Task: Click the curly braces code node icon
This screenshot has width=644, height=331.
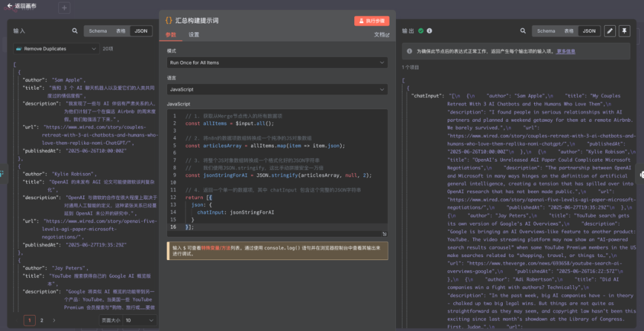Action: click(169, 20)
